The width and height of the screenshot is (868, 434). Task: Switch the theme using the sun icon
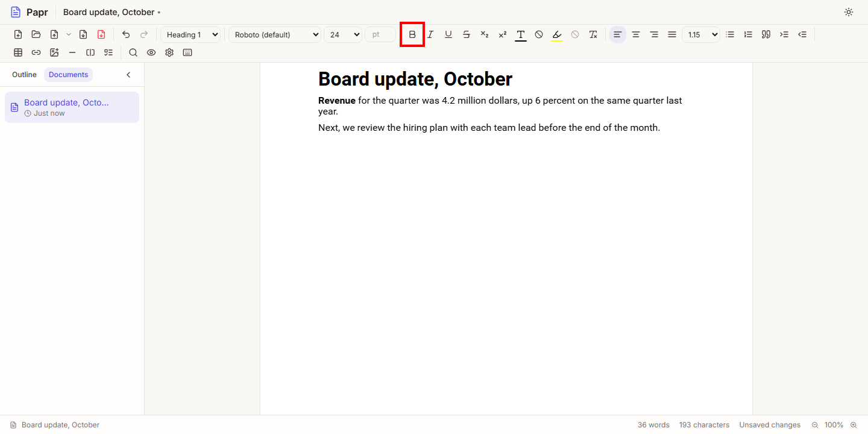click(x=849, y=12)
